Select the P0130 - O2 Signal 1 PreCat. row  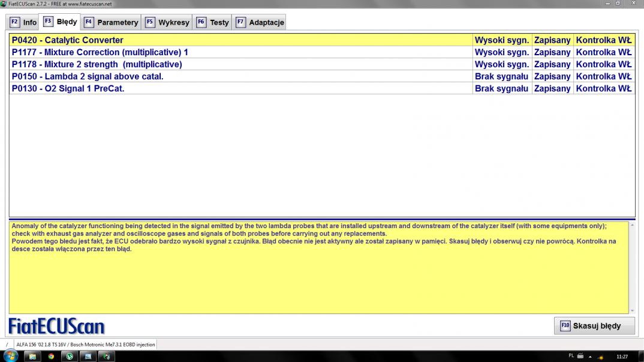pyautogui.click(x=323, y=88)
